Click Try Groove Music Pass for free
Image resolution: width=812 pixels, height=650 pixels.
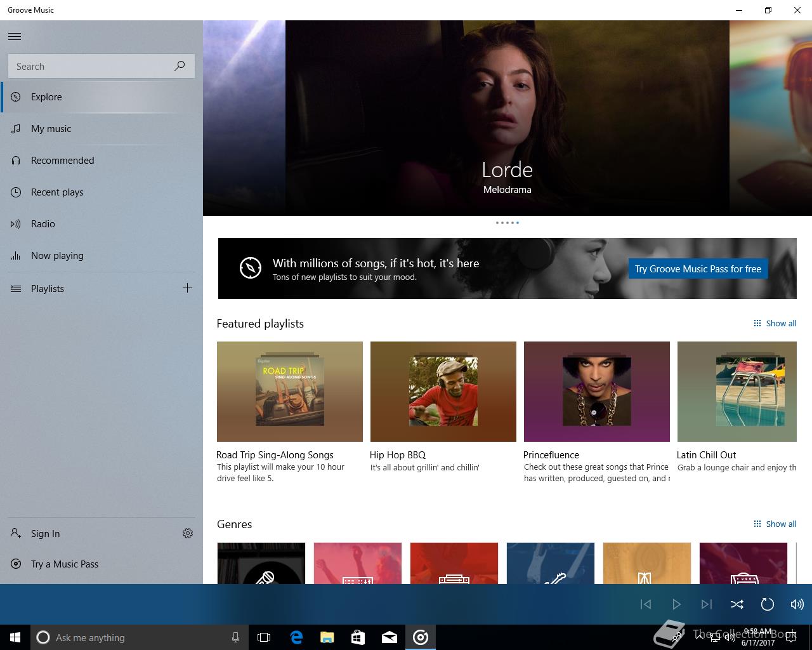[698, 269]
